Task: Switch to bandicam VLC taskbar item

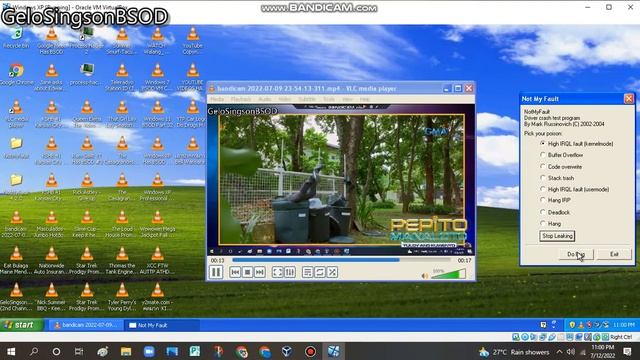Action: click(x=87, y=325)
